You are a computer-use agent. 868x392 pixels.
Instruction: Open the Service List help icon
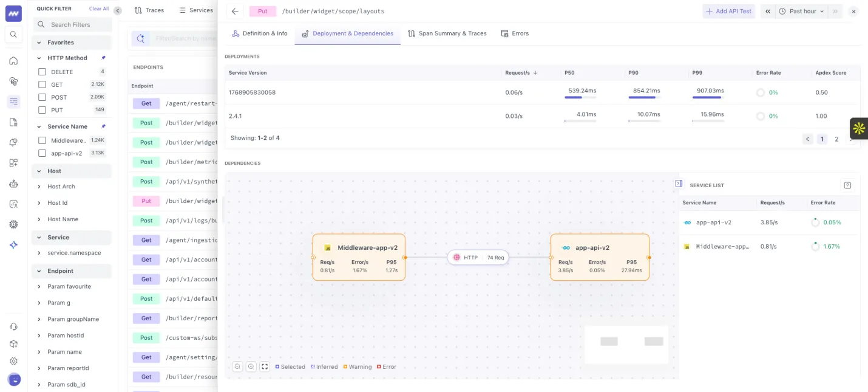pyautogui.click(x=847, y=185)
